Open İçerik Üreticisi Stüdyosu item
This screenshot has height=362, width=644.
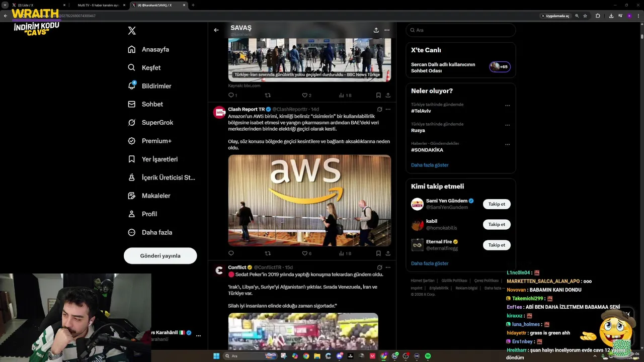pos(162,177)
